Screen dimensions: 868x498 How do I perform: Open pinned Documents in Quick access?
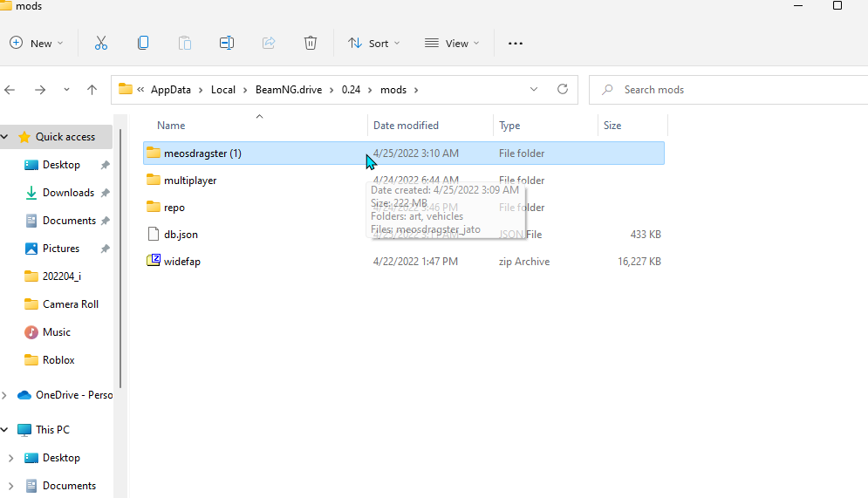[x=69, y=221]
